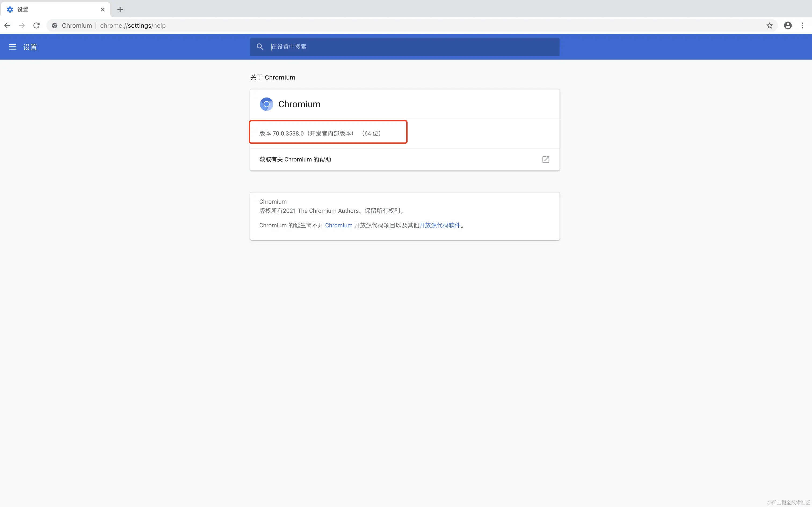Bookmark this page with star icon

pos(769,25)
